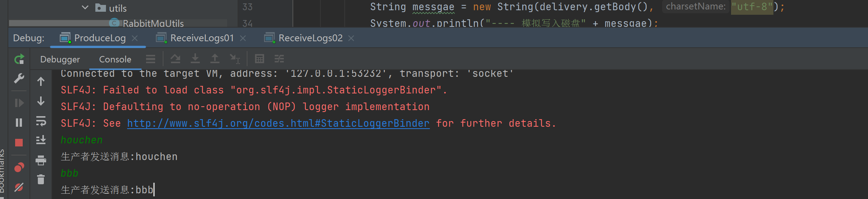This screenshot has height=199, width=868.
Task: Switch to the ReceiveLogs01 debug tab
Action: [x=202, y=38]
